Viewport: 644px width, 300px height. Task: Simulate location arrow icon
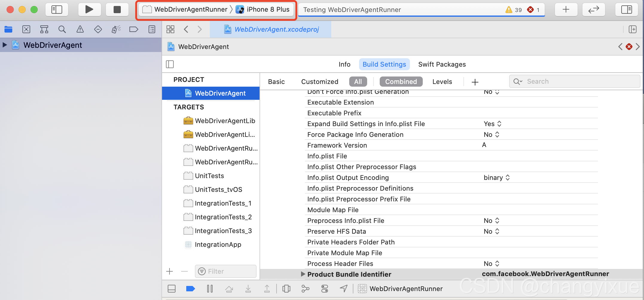pos(344,289)
